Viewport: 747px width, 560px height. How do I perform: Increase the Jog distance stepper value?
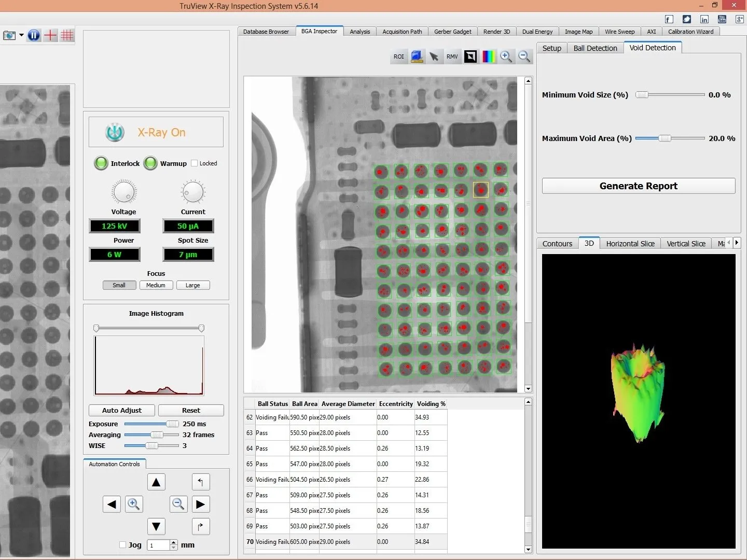click(174, 542)
